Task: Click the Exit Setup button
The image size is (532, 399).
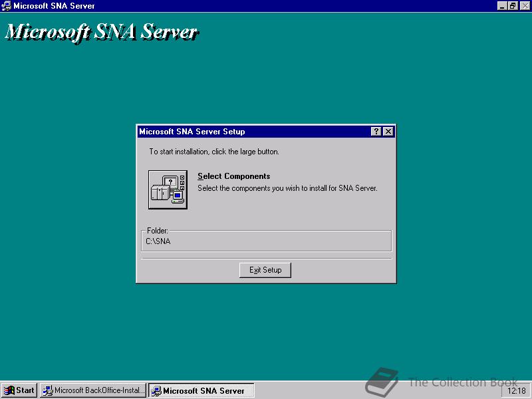Action: click(265, 270)
